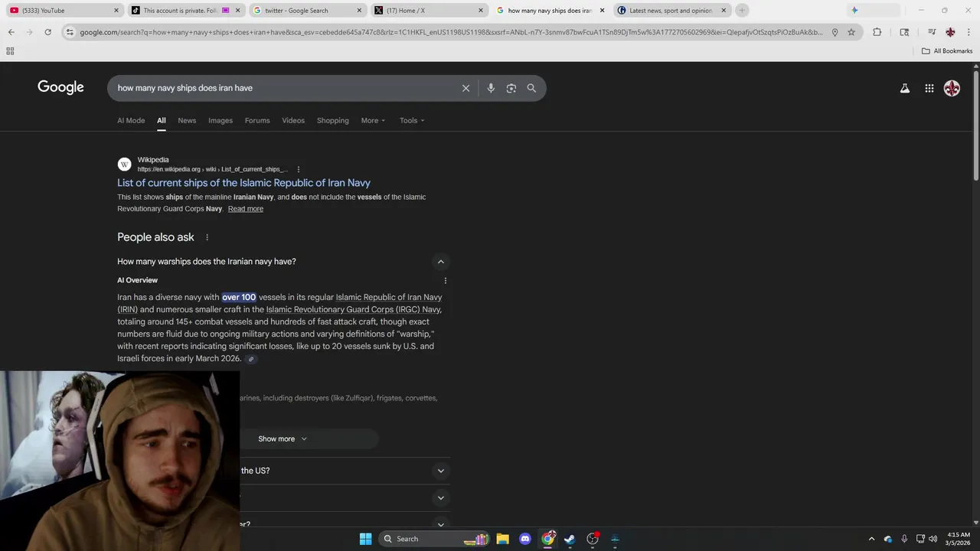This screenshot has height=551, width=980.
Task: Open the source link chip after March 2026
Action: click(250, 359)
